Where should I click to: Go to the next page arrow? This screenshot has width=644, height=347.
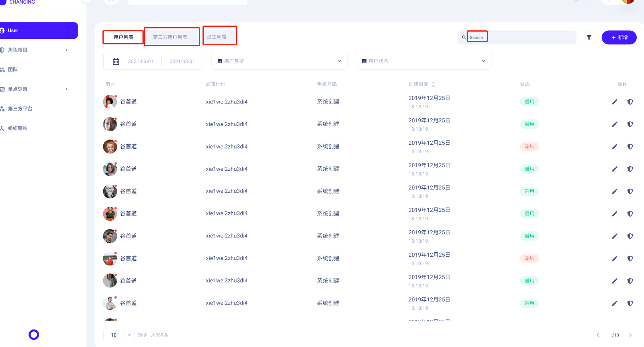(630, 335)
